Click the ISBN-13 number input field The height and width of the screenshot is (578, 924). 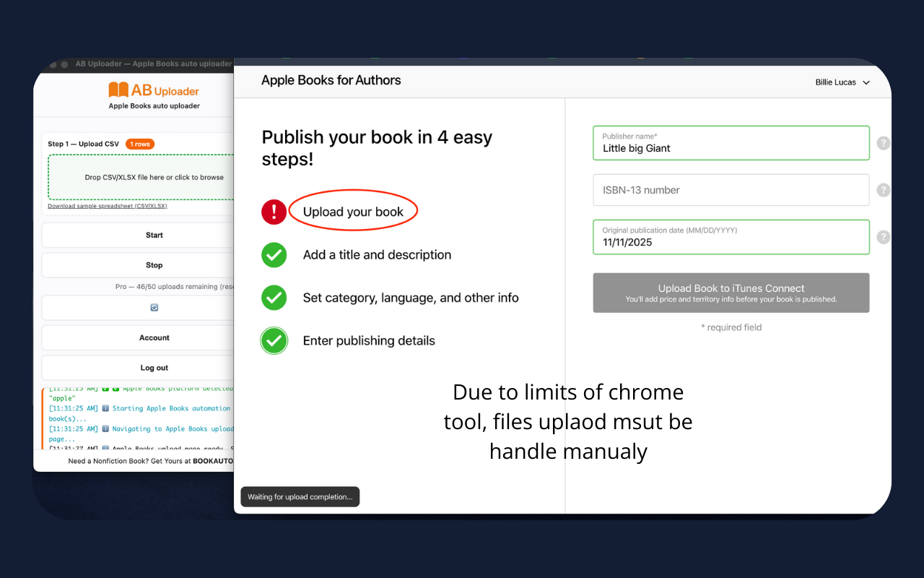click(731, 190)
